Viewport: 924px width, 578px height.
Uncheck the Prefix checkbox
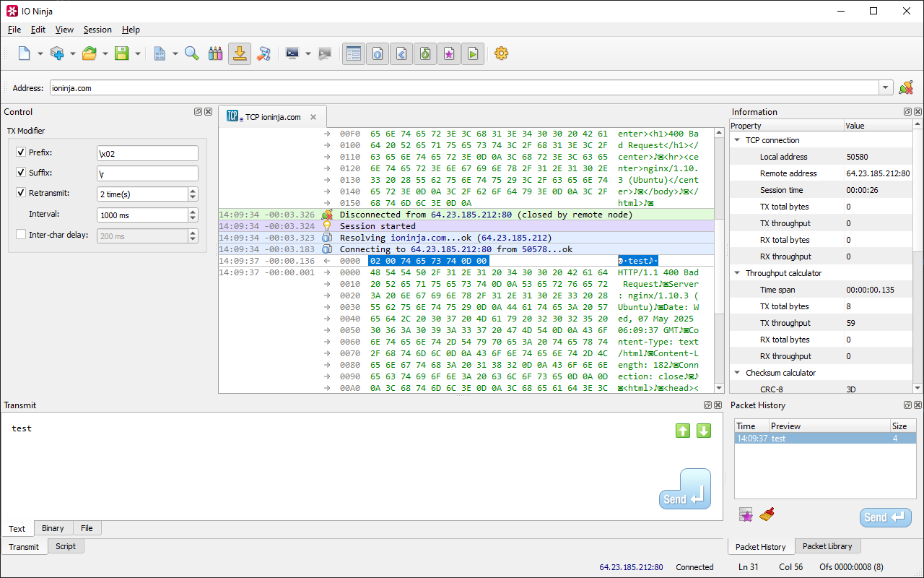point(21,152)
